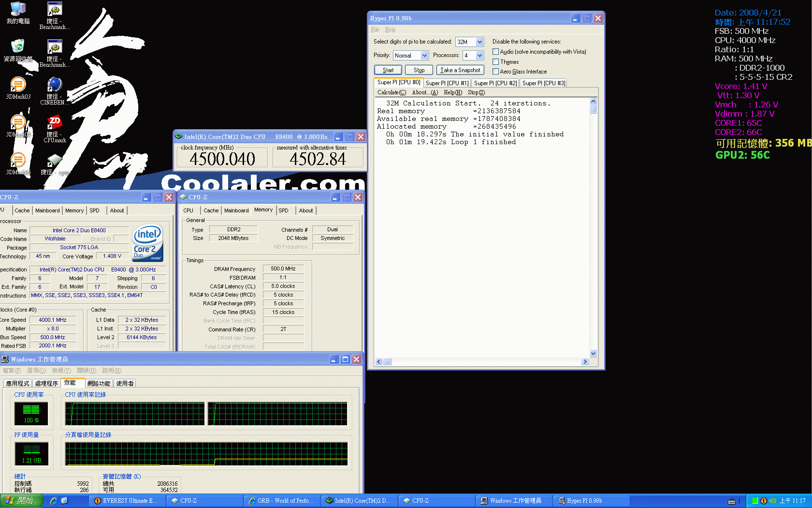Launch the CINEBENCH desktop shortcut
This screenshot has height=508, width=812.
(x=55, y=91)
